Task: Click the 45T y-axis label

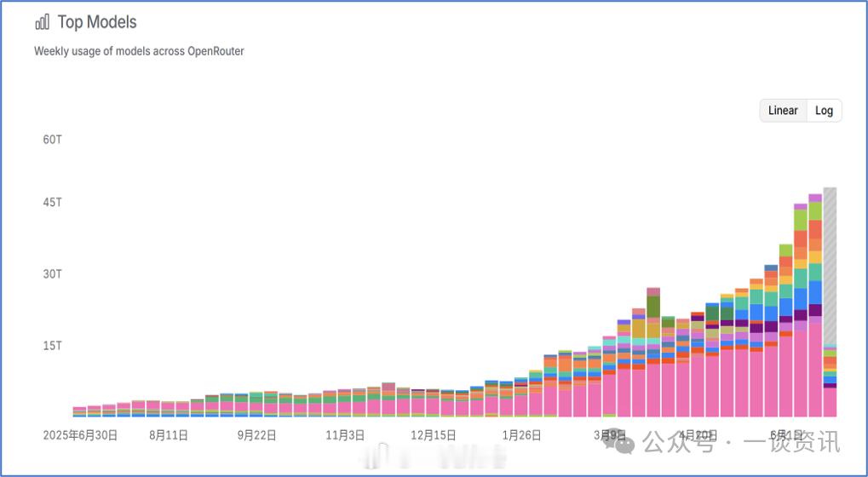Action: (x=53, y=203)
